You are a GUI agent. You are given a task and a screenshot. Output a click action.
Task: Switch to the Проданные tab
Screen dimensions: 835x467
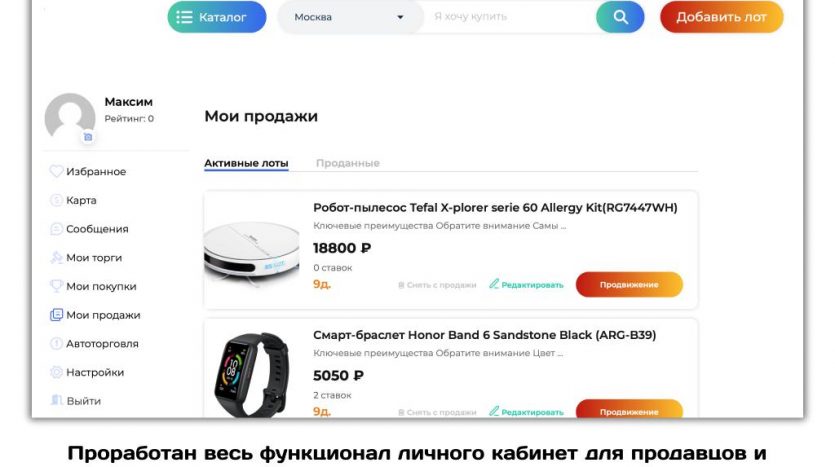348,163
